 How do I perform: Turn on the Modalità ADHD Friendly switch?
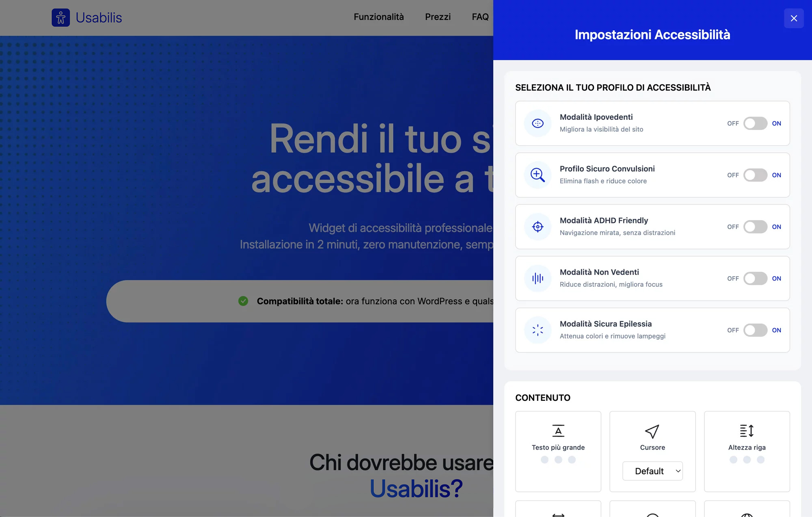click(755, 227)
